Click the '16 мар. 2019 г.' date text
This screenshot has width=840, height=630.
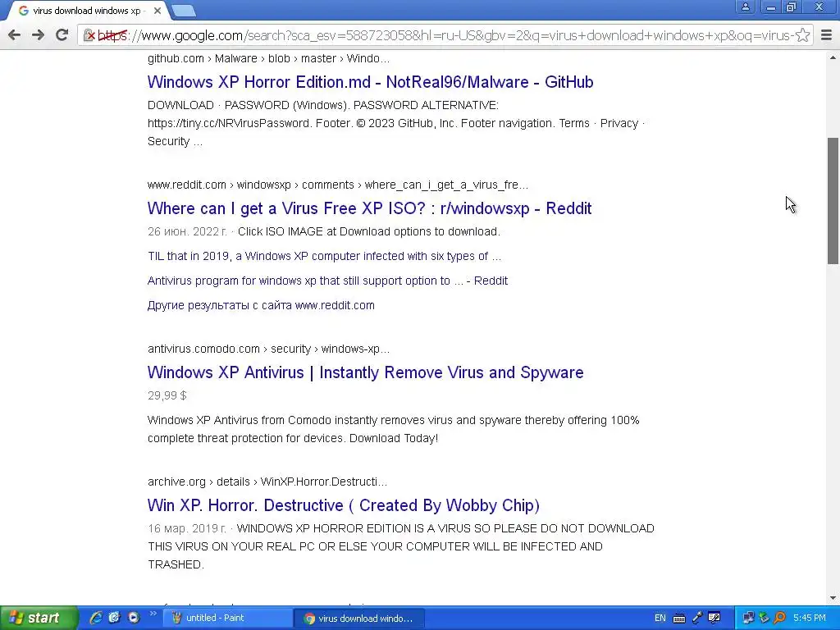(186, 528)
